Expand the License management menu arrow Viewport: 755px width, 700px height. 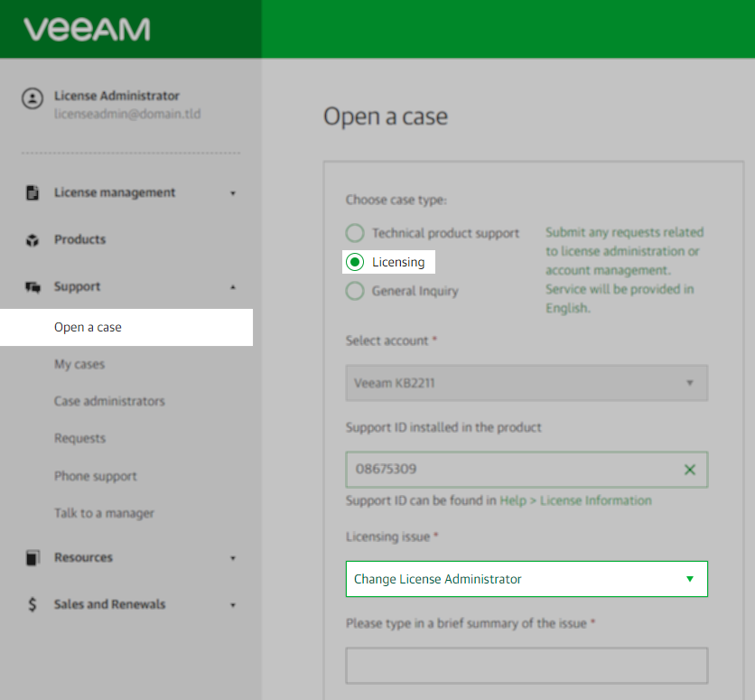[233, 193]
